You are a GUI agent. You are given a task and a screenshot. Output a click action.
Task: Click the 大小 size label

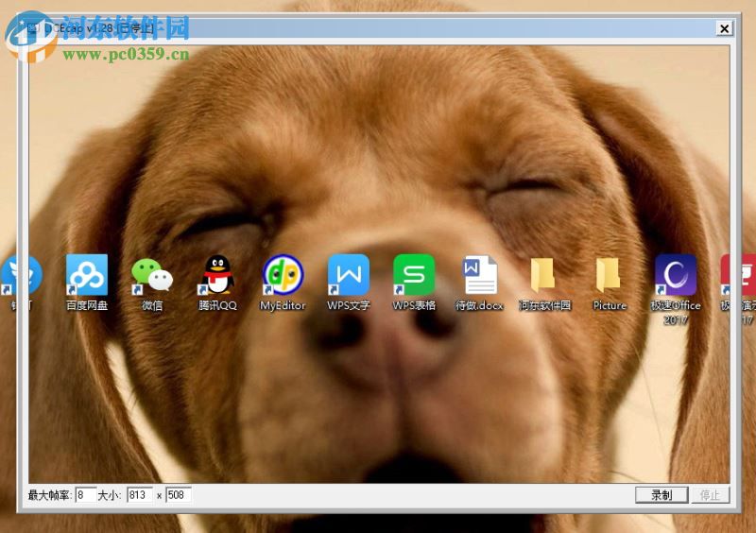pos(110,495)
